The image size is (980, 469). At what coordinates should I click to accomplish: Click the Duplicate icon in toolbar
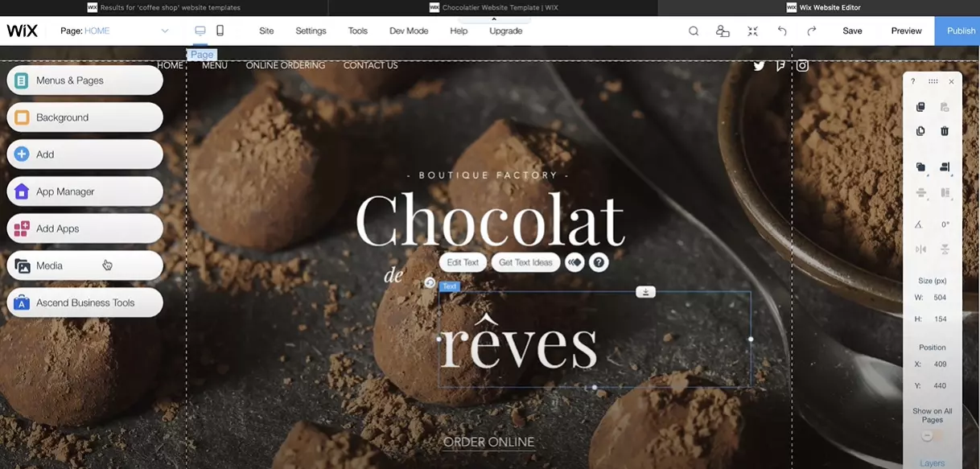[920, 131]
